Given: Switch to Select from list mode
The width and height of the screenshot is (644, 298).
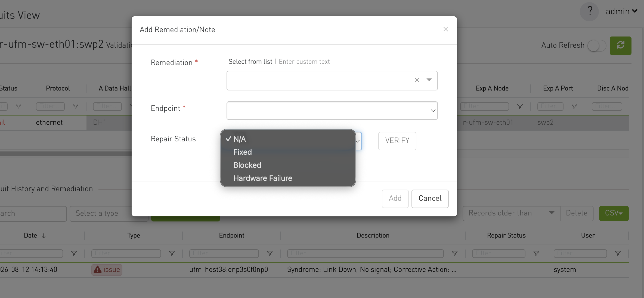Looking at the screenshot, I should coord(250,62).
